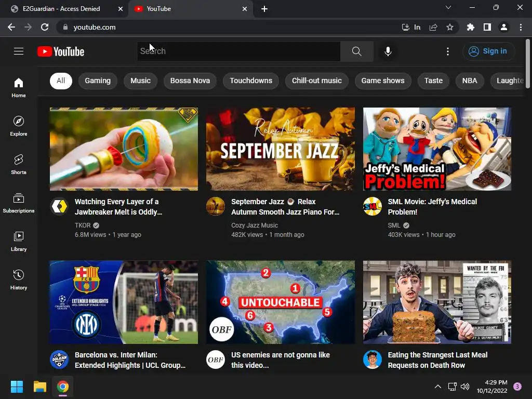Viewport: 532px width, 399px height.
Task: Open TKOR channel name link
Action: point(83,225)
